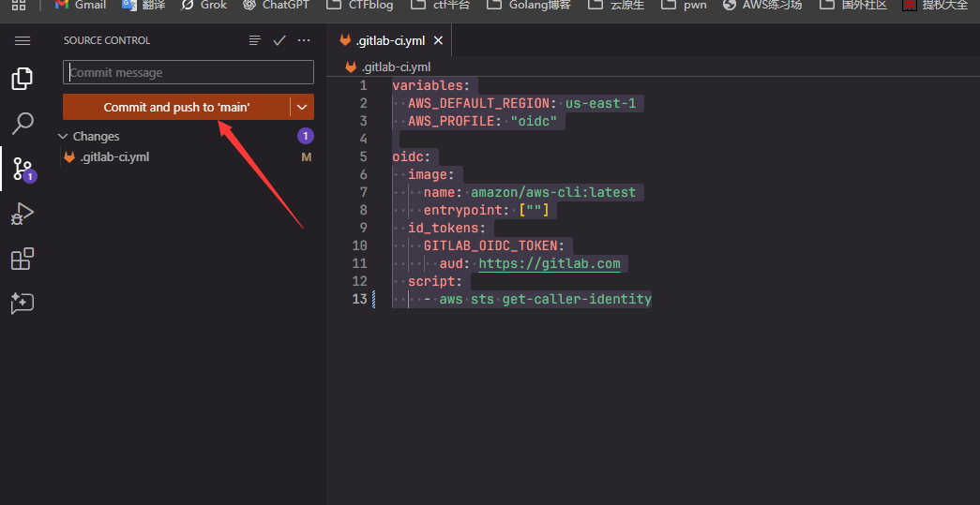This screenshot has width=980, height=505.
Task: Open the Search view icon
Action: coord(23,123)
